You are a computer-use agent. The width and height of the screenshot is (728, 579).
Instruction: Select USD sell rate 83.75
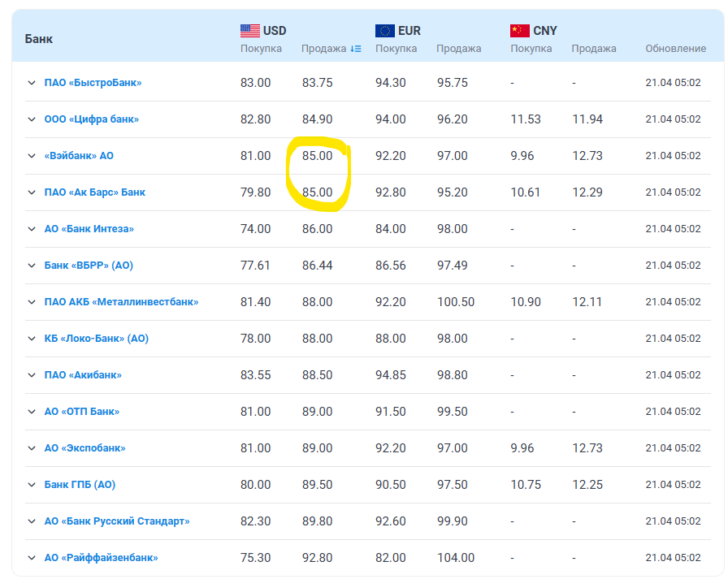pyautogui.click(x=318, y=83)
